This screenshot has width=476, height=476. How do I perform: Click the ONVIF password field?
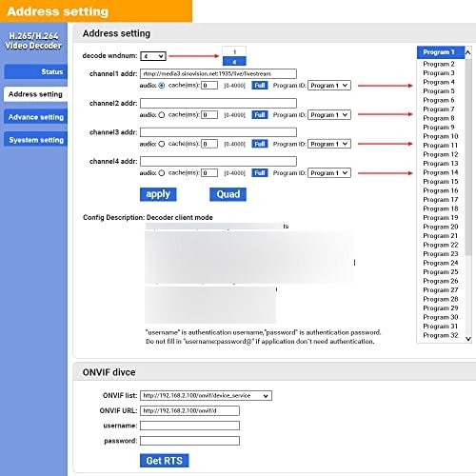(x=189, y=441)
